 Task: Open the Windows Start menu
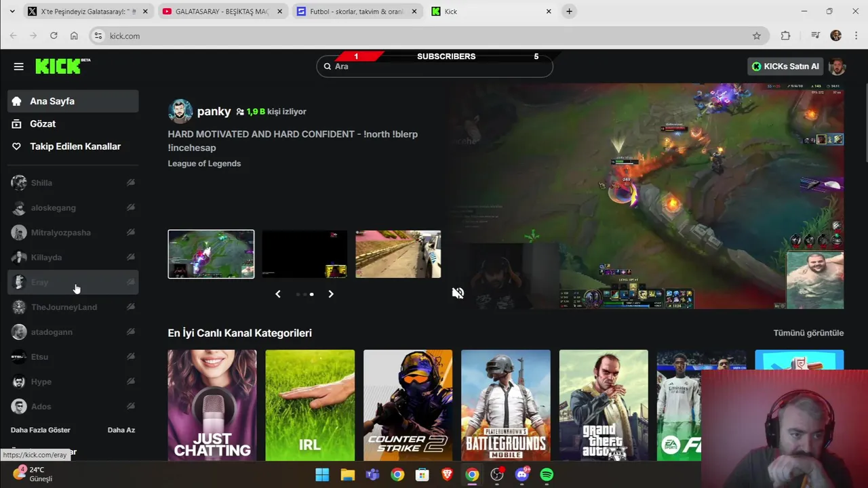pyautogui.click(x=322, y=474)
